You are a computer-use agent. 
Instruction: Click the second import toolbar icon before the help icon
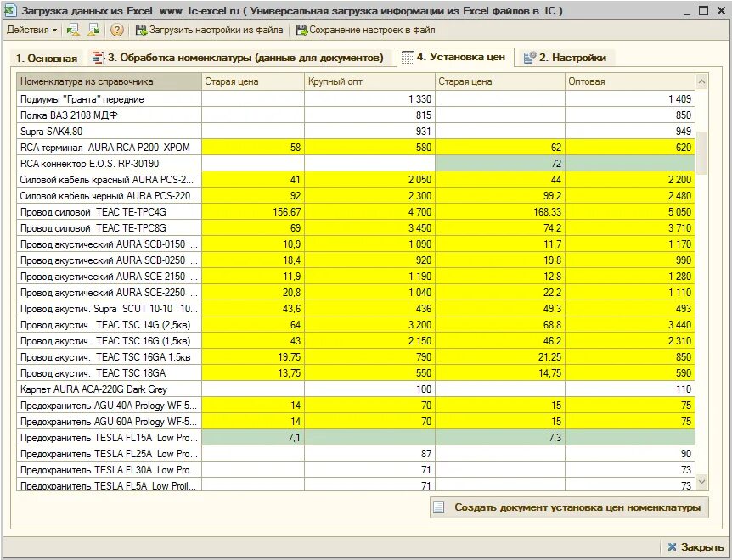pos(93,30)
